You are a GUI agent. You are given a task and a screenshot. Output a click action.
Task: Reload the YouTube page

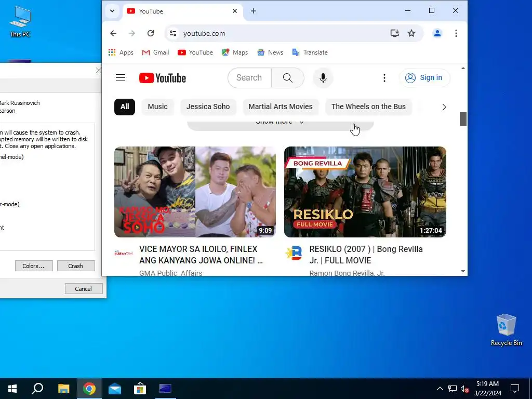(151, 33)
